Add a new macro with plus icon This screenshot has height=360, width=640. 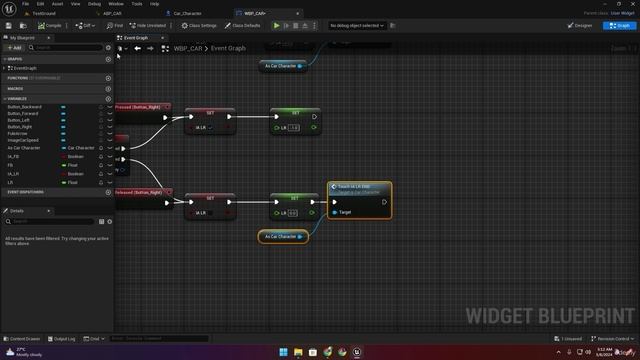[x=108, y=89]
